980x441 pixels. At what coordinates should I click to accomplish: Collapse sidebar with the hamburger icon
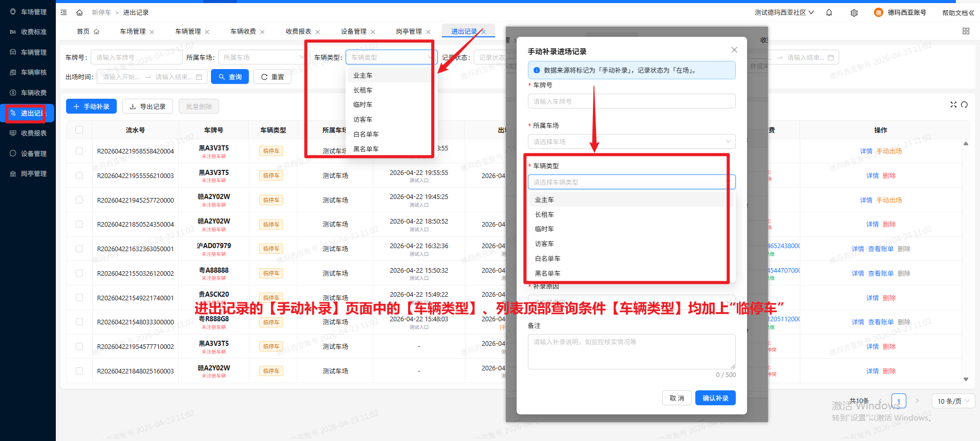pos(63,12)
